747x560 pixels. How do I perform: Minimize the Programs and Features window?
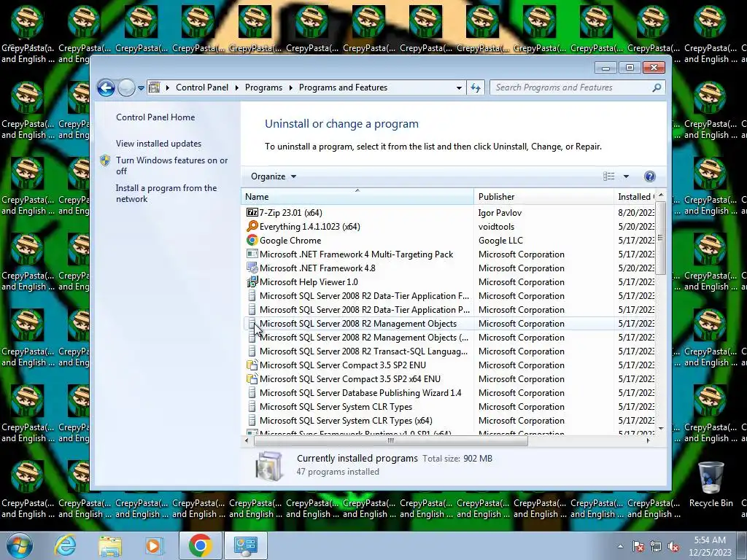point(605,68)
